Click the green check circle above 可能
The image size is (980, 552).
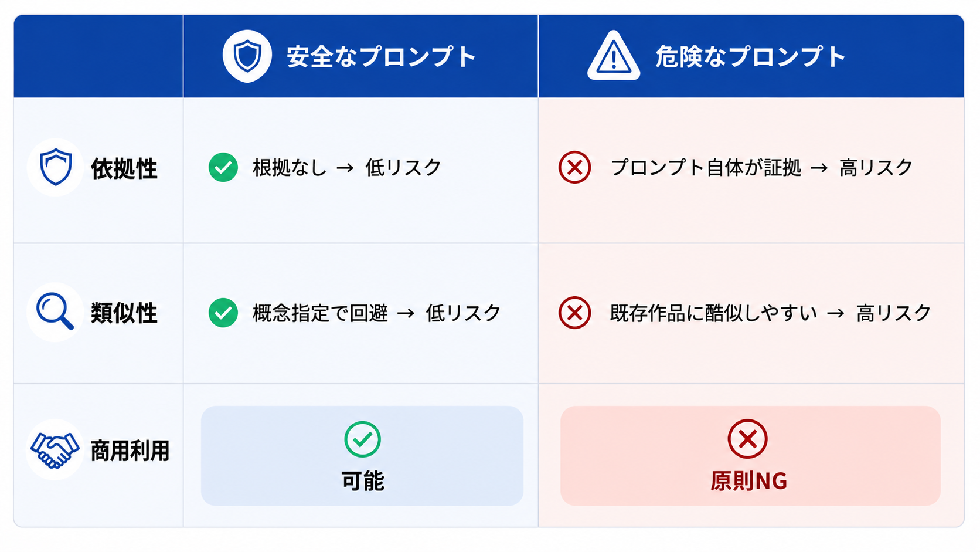pyautogui.click(x=362, y=439)
